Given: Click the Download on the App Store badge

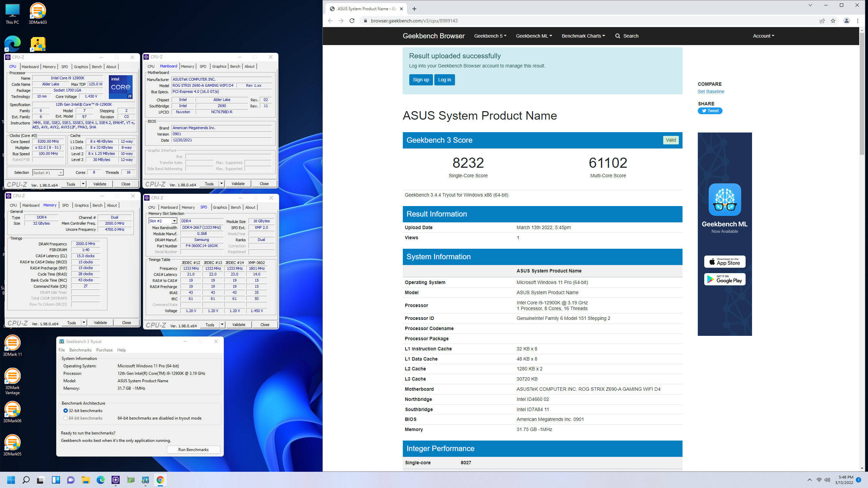Looking at the screenshot, I should 725,262.
